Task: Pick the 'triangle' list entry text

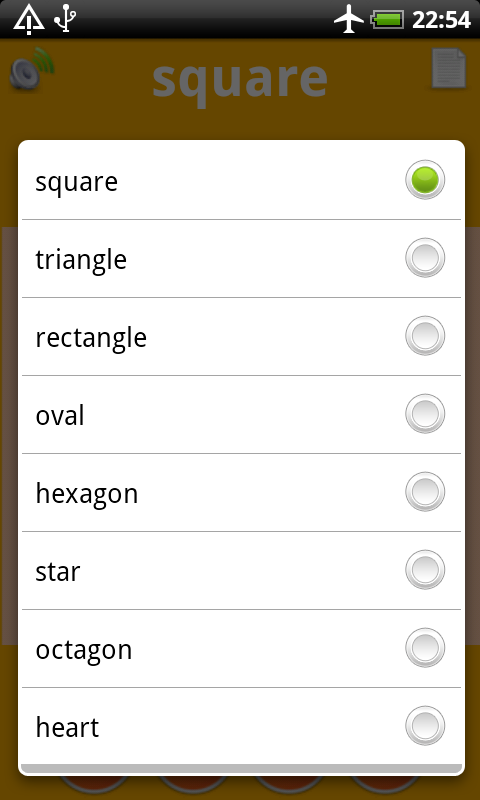Action: 81,260
